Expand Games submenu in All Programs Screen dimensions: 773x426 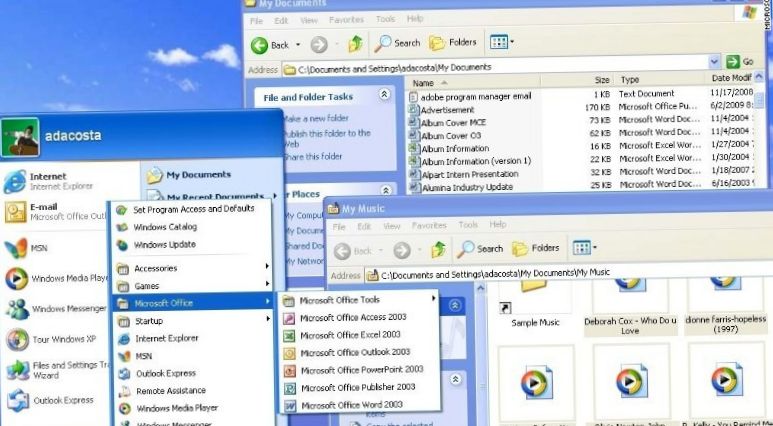(x=193, y=286)
